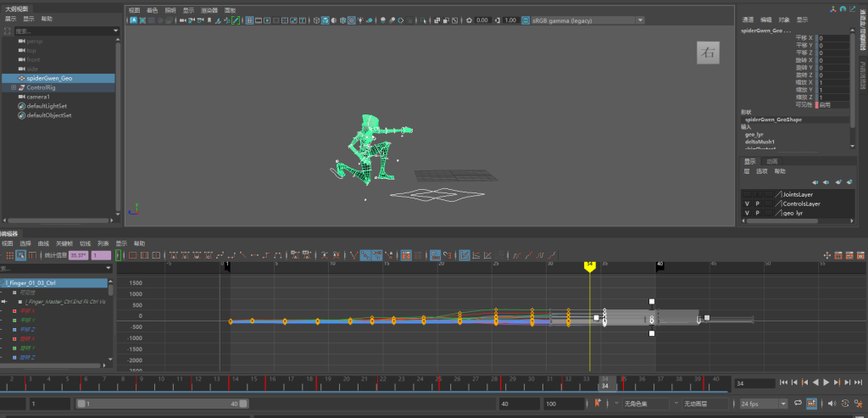The image size is (868, 418).
Task: Expand the ControlRig node
Action: 14,87
